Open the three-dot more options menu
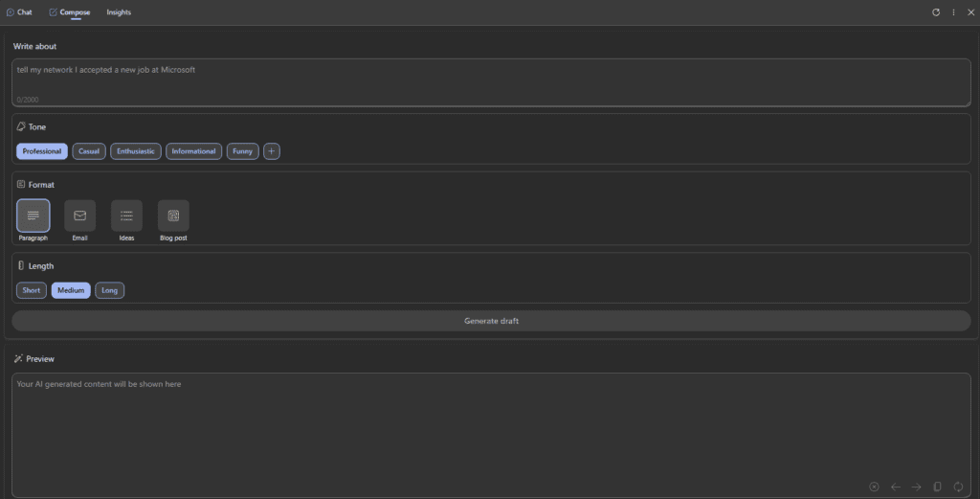This screenshot has height=499, width=980. coord(953,11)
